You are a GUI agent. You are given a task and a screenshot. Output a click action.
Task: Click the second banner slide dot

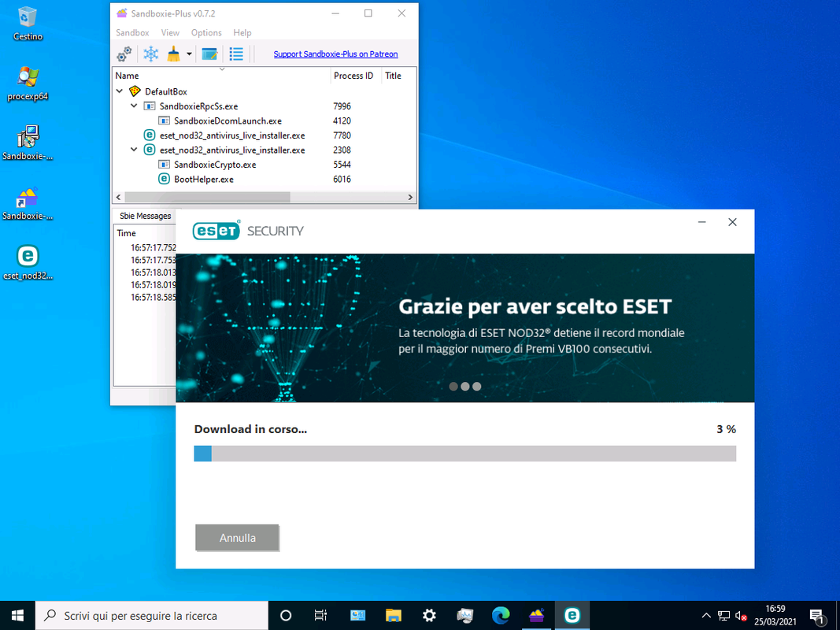(465, 386)
